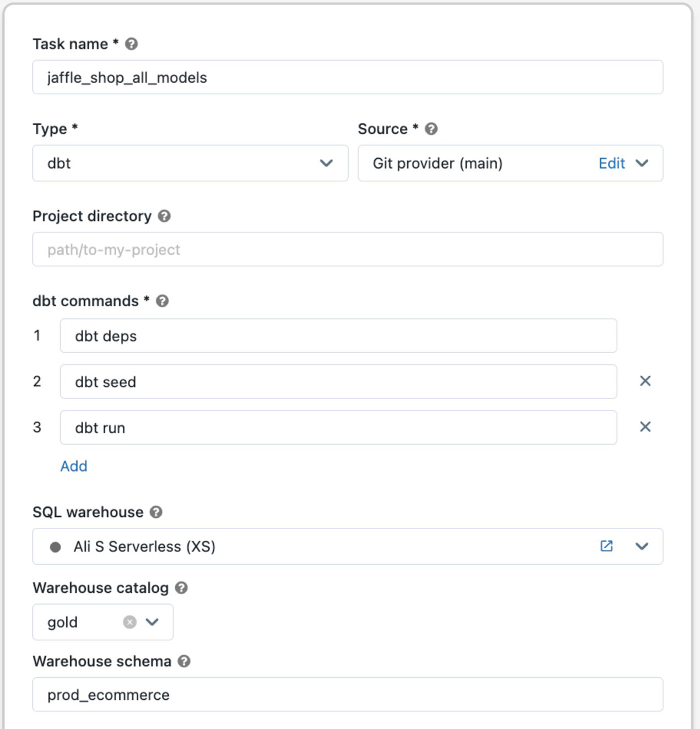Image resolution: width=700 pixels, height=729 pixels.
Task: Click the Warehouse schema help icon
Action: 184,661
